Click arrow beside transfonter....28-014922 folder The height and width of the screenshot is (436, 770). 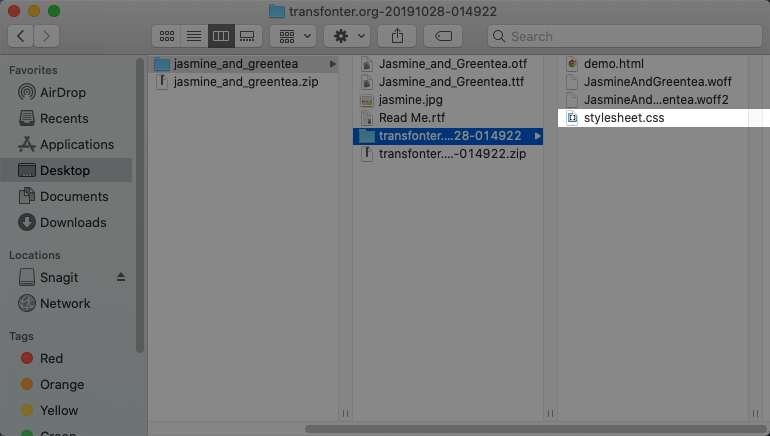(538, 136)
